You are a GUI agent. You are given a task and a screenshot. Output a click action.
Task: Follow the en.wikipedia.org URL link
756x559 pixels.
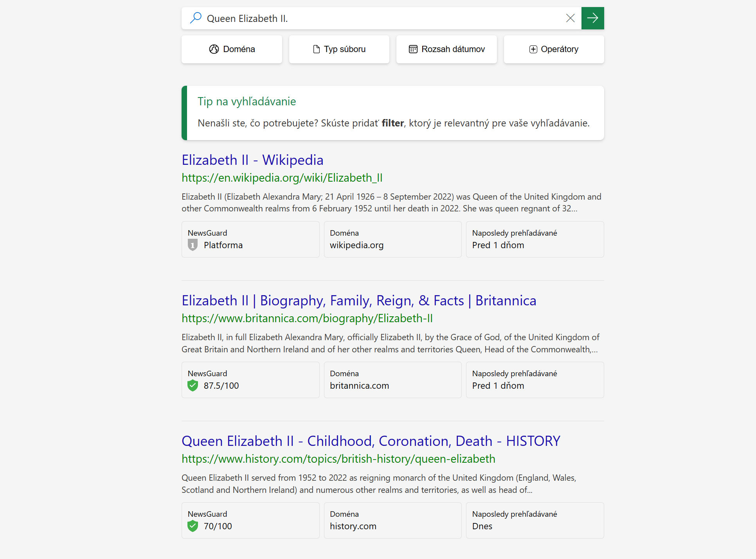coord(282,178)
